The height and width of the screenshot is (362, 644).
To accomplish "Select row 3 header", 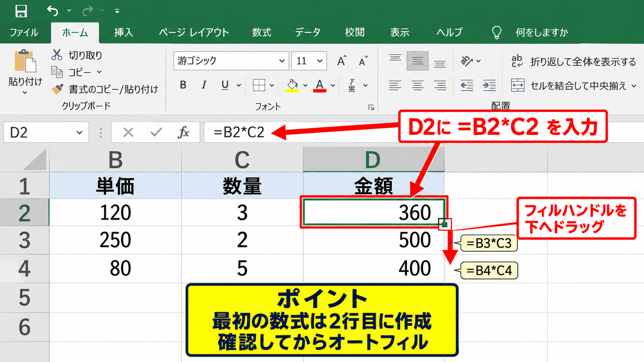I will coord(24,240).
